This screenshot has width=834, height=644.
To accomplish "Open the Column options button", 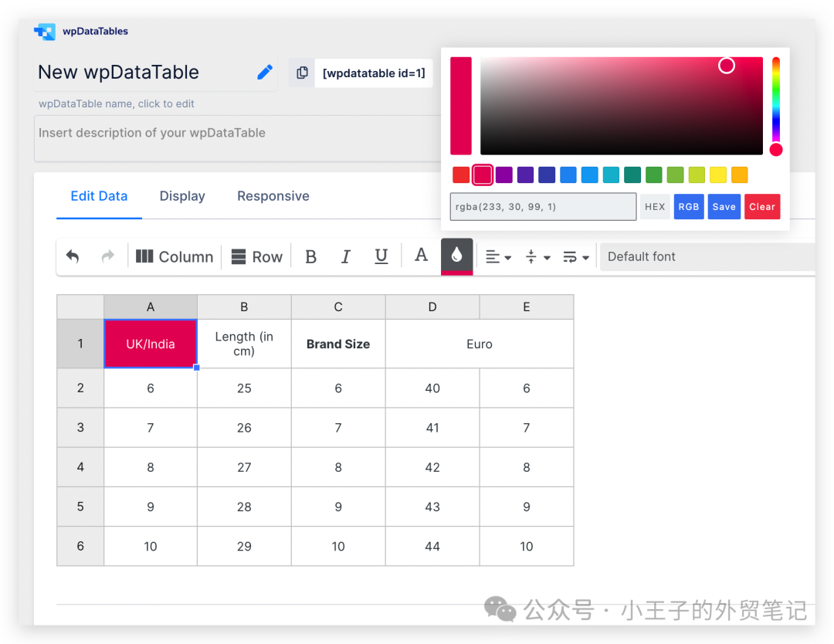I will pyautogui.click(x=175, y=256).
